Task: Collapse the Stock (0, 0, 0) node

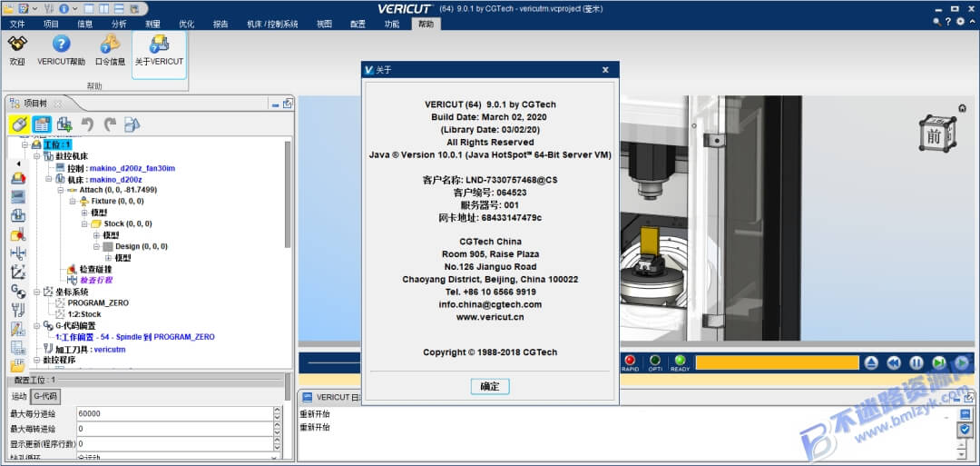Action: click(x=84, y=223)
